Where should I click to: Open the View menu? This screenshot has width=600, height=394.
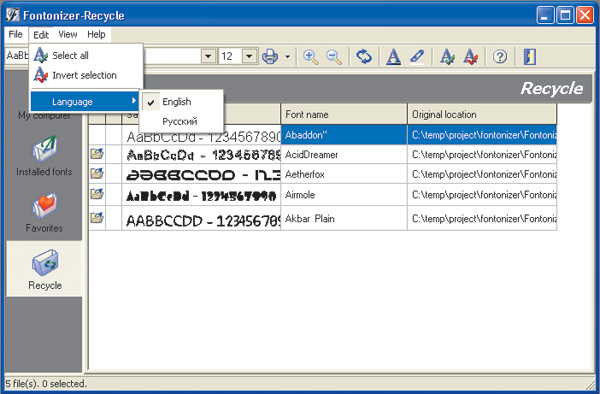click(68, 34)
